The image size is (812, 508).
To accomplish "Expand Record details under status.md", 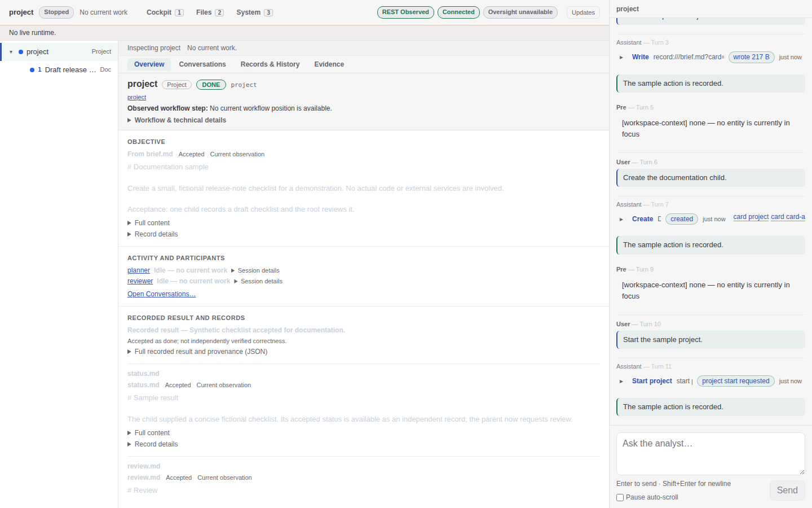I will [152, 444].
